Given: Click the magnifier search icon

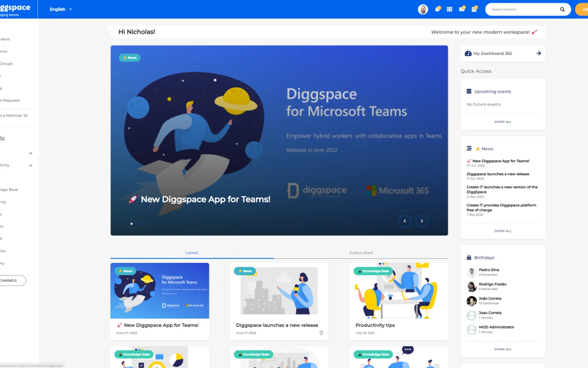Looking at the screenshot, I should coord(562,10).
